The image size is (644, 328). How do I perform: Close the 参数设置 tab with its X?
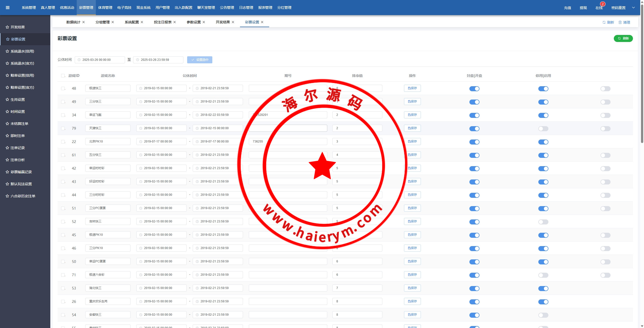[x=204, y=22]
